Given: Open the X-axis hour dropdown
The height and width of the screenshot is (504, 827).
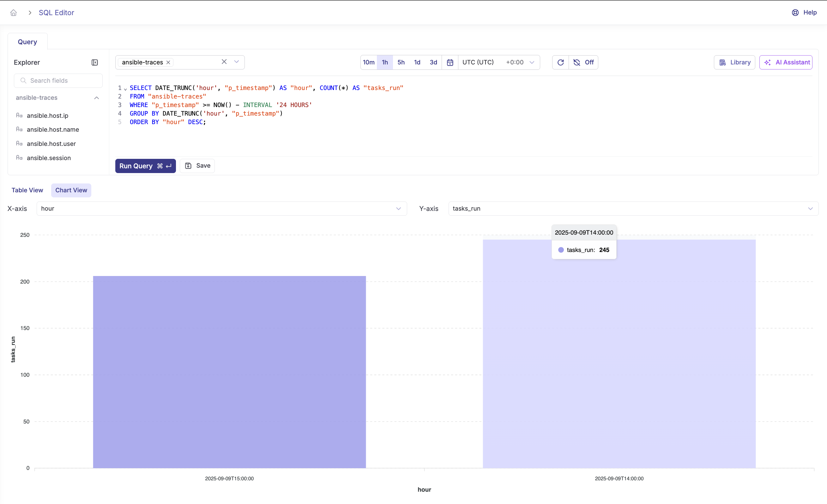Looking at the screenshot, I should point(221,208).
